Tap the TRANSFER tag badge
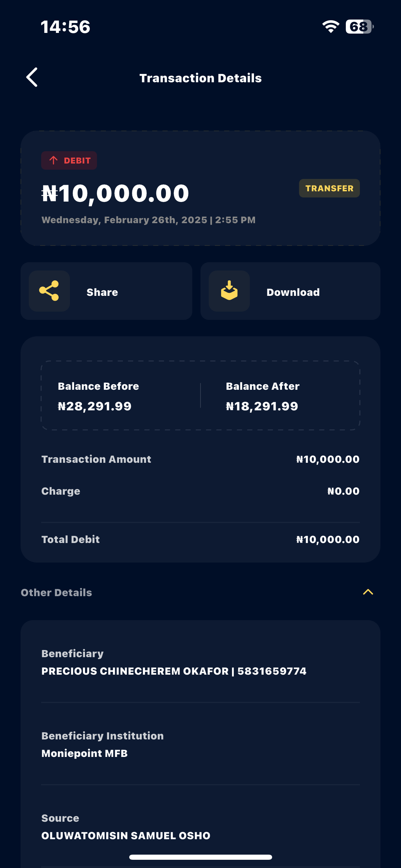This screenshot has height=868, width=401. tap(329, 188)
